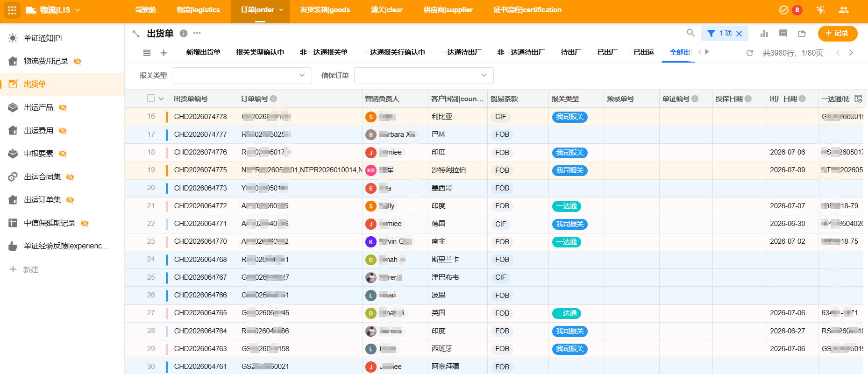The height and width of the screenshot is (374, 868).
Task: Open the discussion comment icon
Action: [783, 33]
